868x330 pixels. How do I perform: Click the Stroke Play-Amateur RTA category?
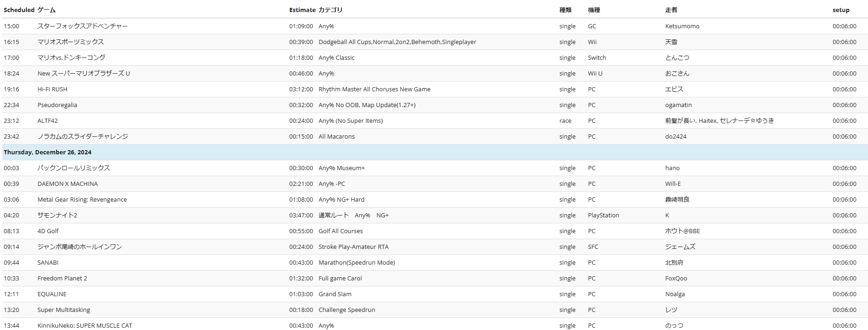click(x=354, y=247)
